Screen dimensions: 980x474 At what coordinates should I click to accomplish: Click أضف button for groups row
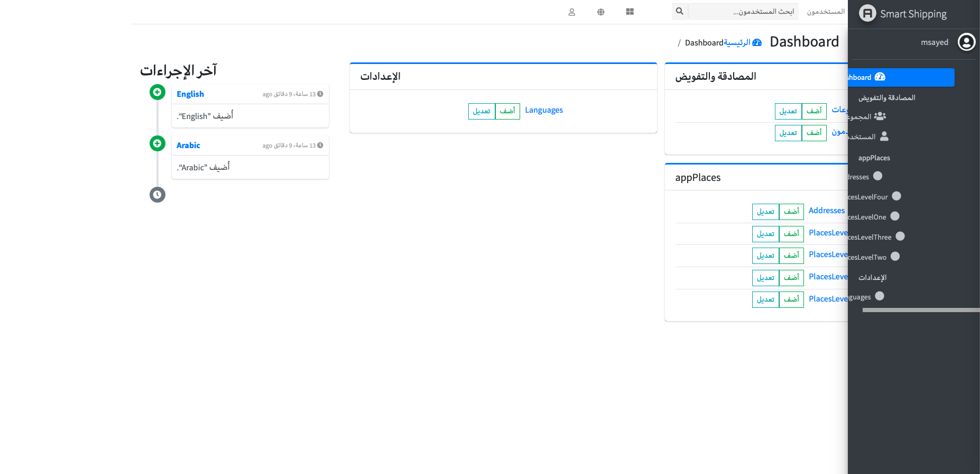(814, 111)
